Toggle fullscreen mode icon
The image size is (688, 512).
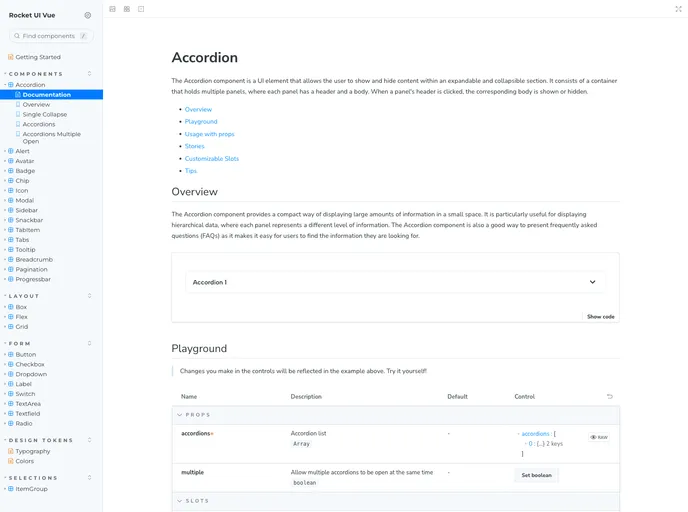tap(678, 9)
